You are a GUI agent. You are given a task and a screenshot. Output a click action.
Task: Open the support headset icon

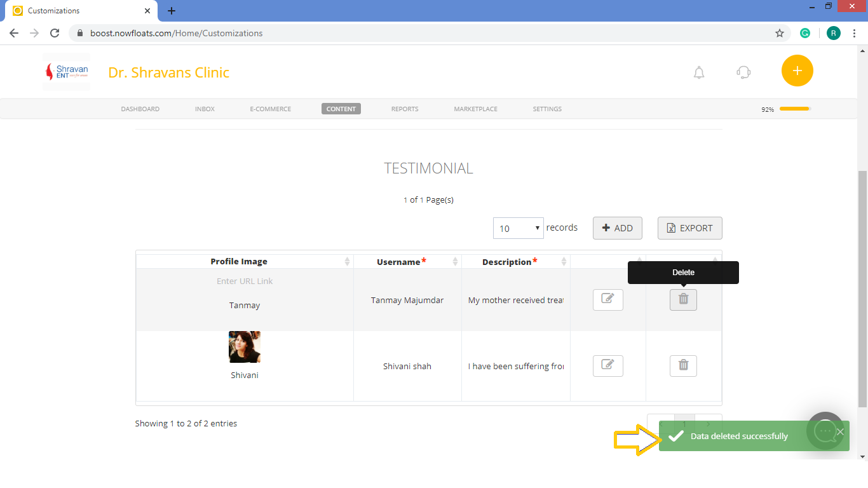(x=743, y=72)
